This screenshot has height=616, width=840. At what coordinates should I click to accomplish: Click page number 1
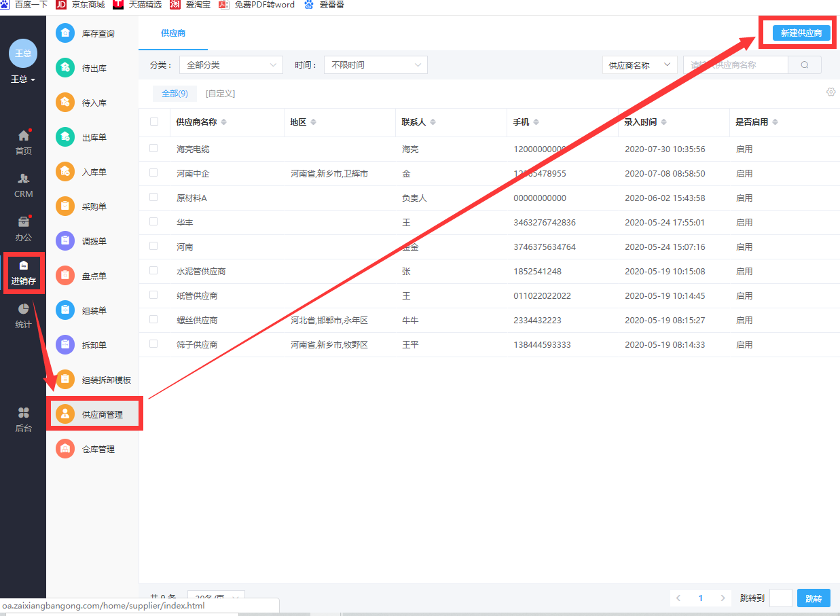701,598
